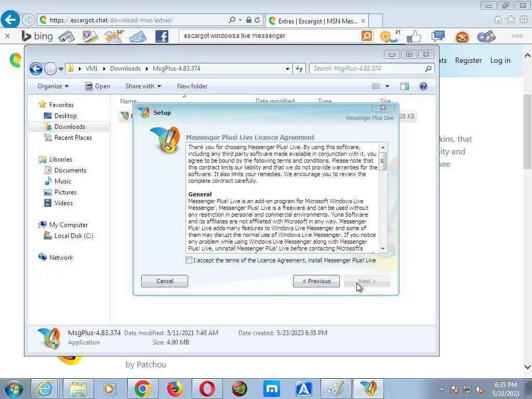
Task: Open Opera from taskbar
Action: tap(207, 389)
